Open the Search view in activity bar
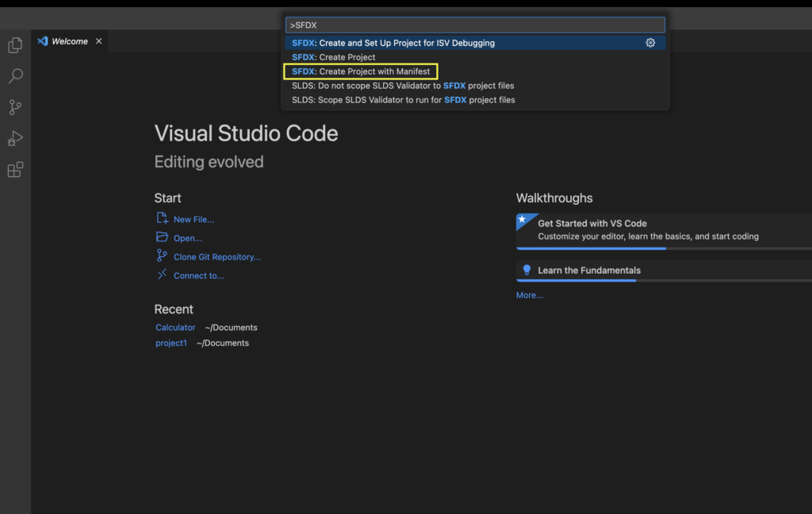 pos(16,77)
